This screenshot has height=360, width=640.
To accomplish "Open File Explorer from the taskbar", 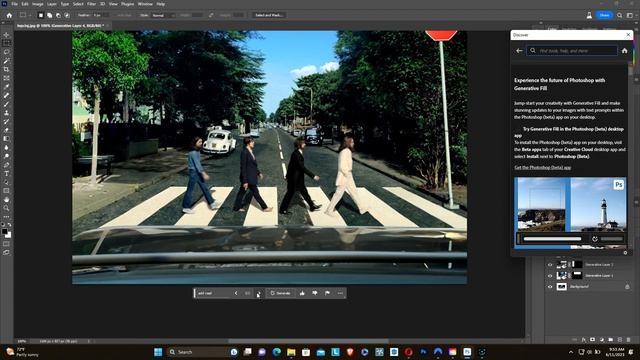I will (x=291, y=352).
